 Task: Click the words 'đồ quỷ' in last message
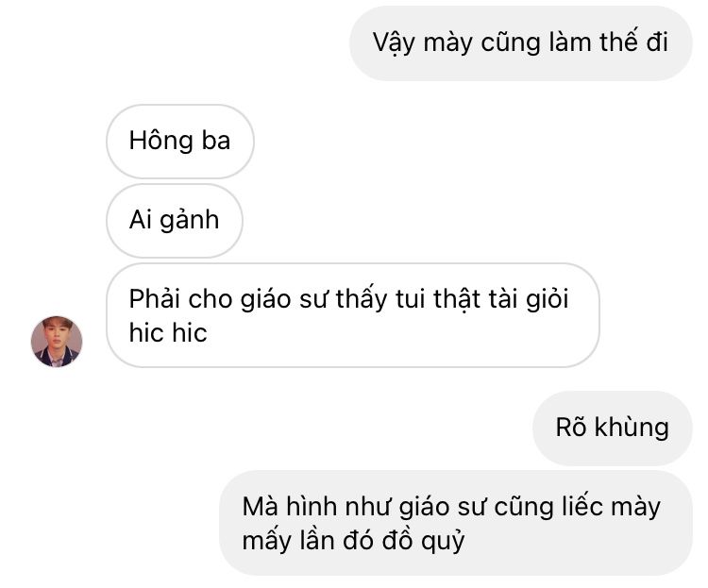click(x=423, y=541)
